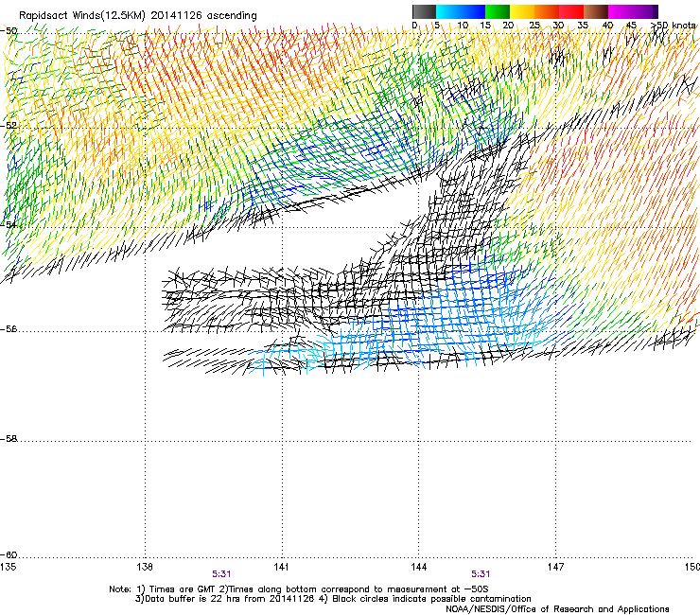
Task: Click the 'Times are GMT' note line
Action: pos(299,589)
